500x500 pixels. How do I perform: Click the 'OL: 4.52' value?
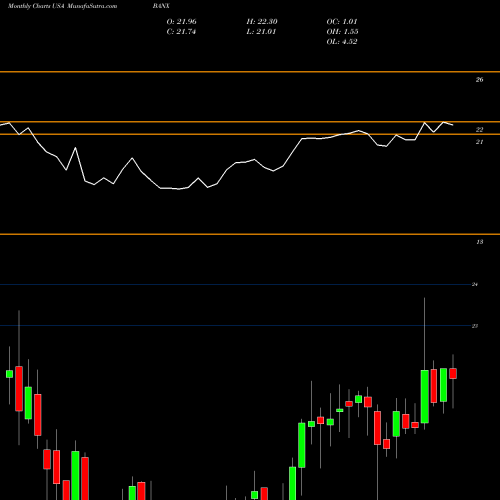click(x=342, y=42)
